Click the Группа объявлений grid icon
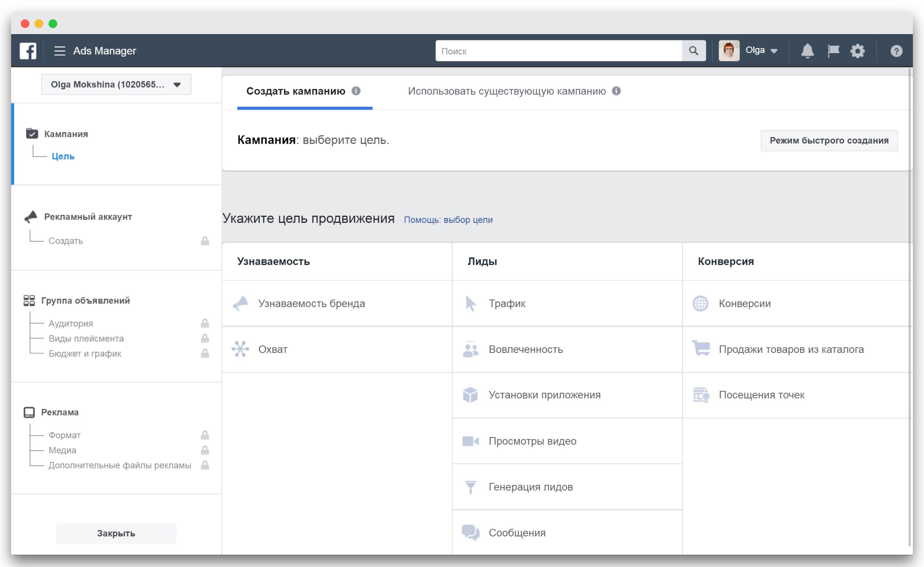 [x=29, y=300]
